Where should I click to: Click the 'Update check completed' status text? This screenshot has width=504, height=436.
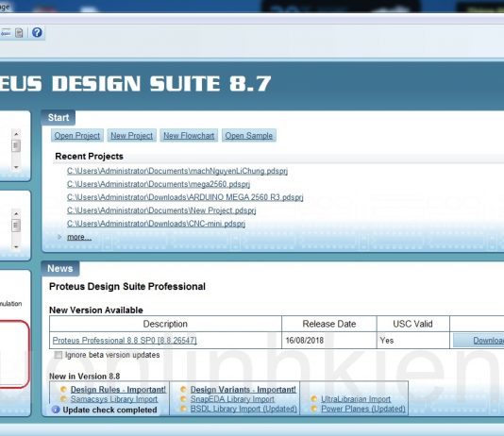click(x=109, y=410)
